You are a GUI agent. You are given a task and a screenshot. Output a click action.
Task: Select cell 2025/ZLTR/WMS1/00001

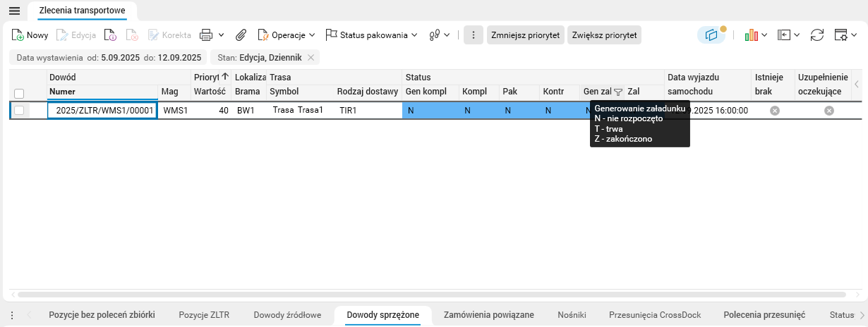point(102,110)
